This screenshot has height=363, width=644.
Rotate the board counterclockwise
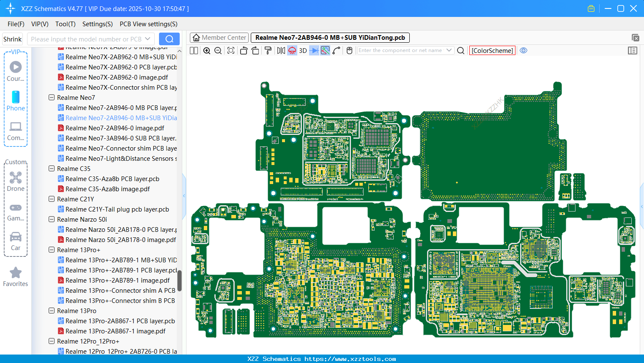click(x=244, y=50)
